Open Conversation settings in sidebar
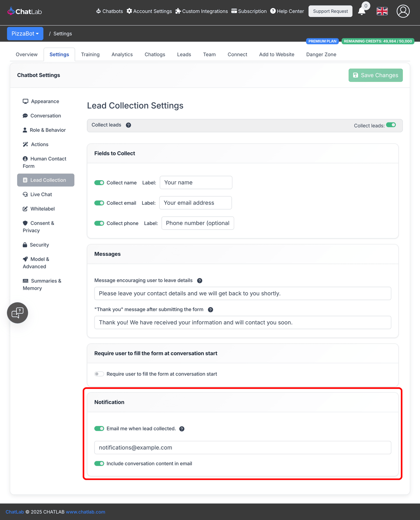Viewport: 420px width, 520px height. [x=42, y=116]
